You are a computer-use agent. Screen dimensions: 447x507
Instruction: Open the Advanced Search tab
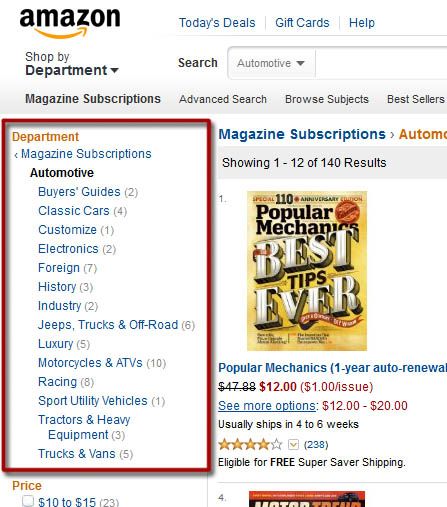pos(223,99)
